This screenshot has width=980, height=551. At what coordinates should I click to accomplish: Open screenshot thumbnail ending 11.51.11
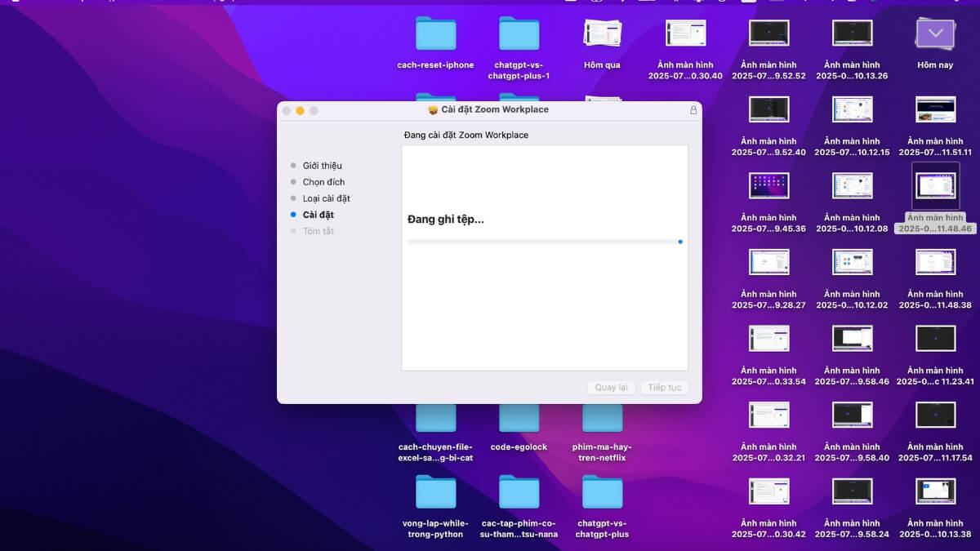pyautogui.click(x=935, y=109)
